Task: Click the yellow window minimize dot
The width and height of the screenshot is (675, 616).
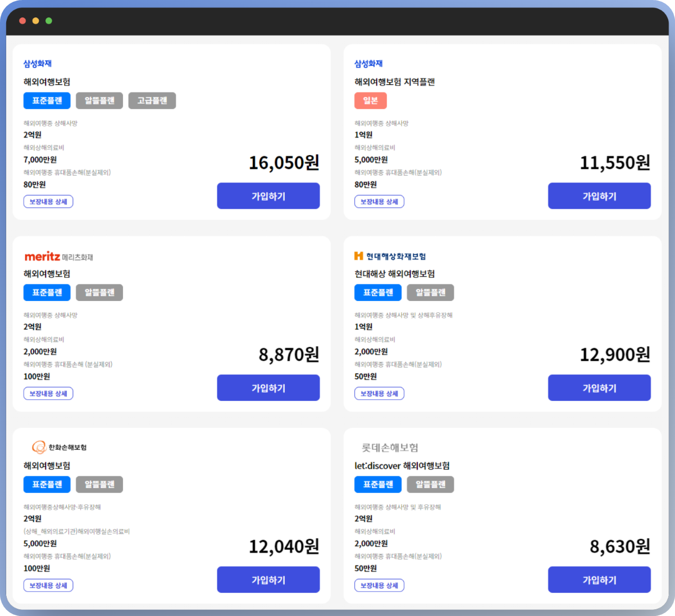Action: 35,21
